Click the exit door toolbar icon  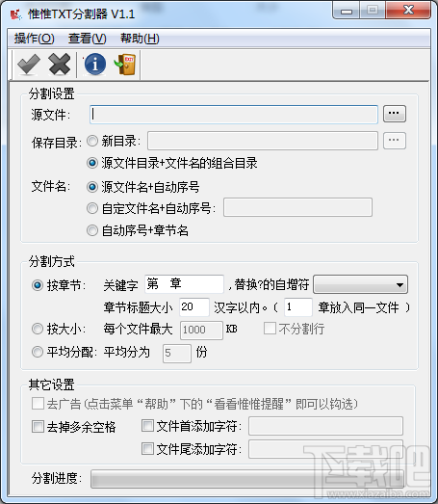click(x=125, y=65)
